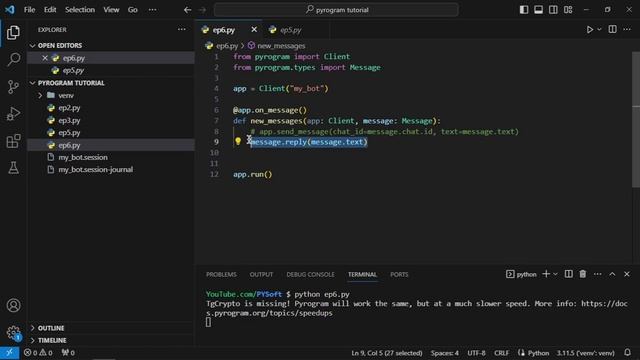Collapse the OPEN EDITORS section

[33, 46]
